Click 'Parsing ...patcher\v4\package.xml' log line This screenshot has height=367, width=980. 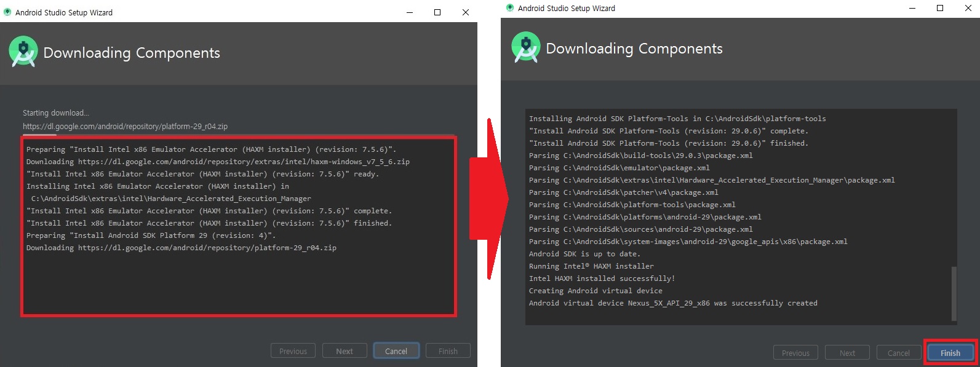click(x=623, y=192)
